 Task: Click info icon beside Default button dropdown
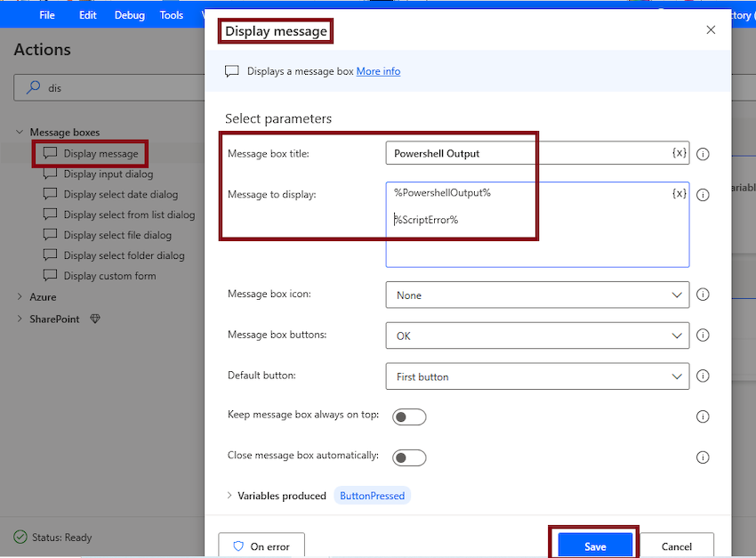pyautogui.click(x=703, y=376)
